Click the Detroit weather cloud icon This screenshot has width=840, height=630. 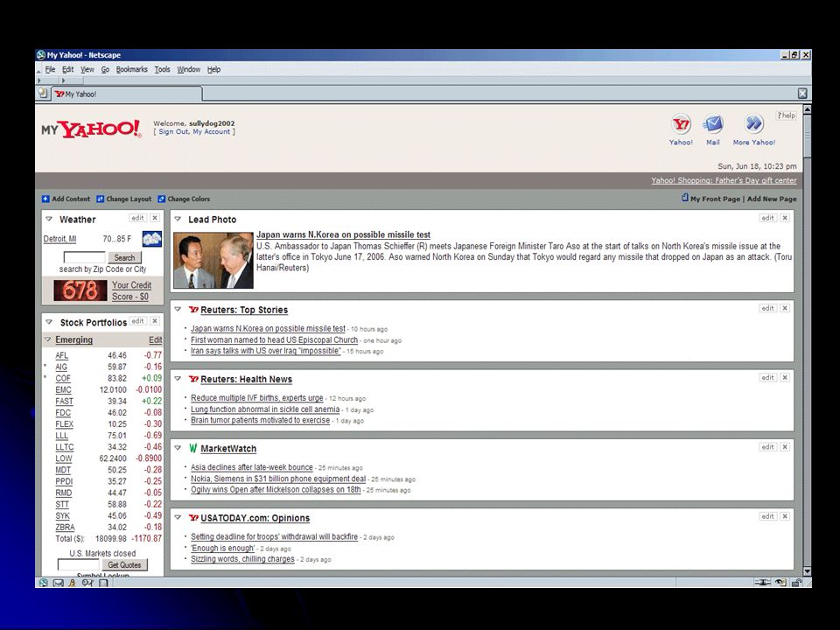tap(151, 239)
